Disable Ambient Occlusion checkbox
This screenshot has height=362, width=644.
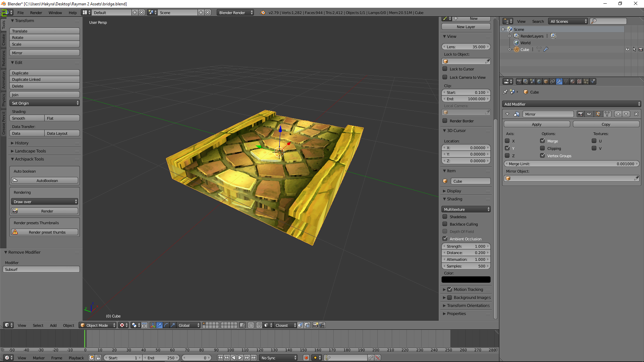tap(445, 239)
